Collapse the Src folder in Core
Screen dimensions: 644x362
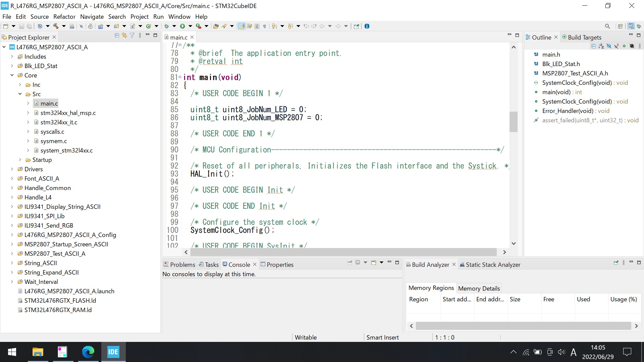21,94
